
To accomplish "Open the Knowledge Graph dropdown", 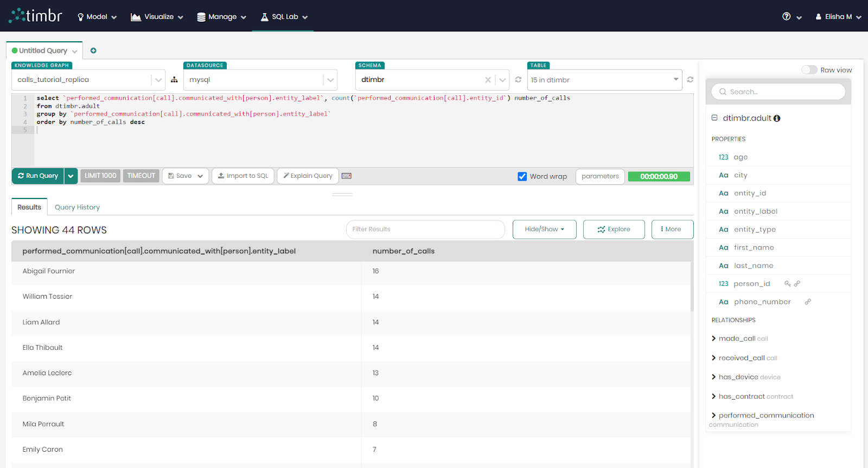I will point(158,80).
